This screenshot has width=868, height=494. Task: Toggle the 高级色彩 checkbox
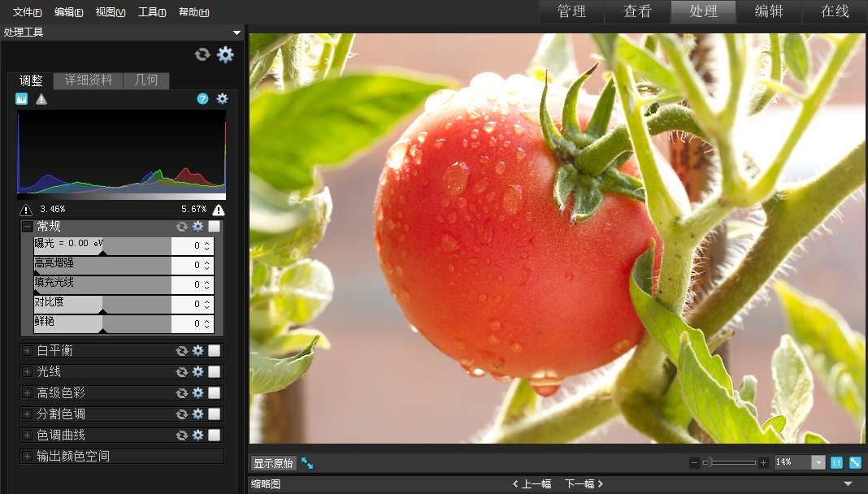pos(212,392)
